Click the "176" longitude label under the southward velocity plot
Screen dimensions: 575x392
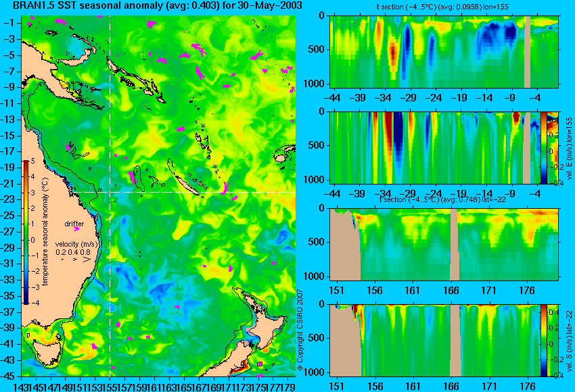(528, 387)
